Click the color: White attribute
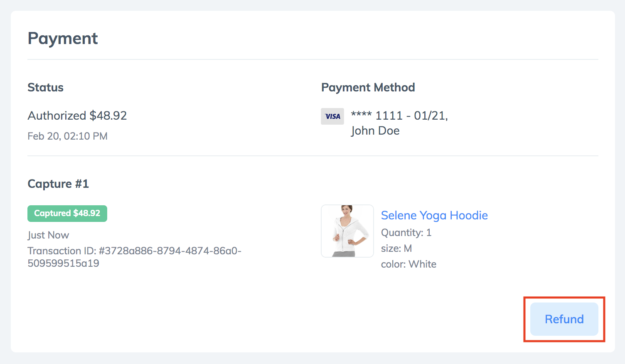This screenshot has width=625, height=364. point(408,264)
